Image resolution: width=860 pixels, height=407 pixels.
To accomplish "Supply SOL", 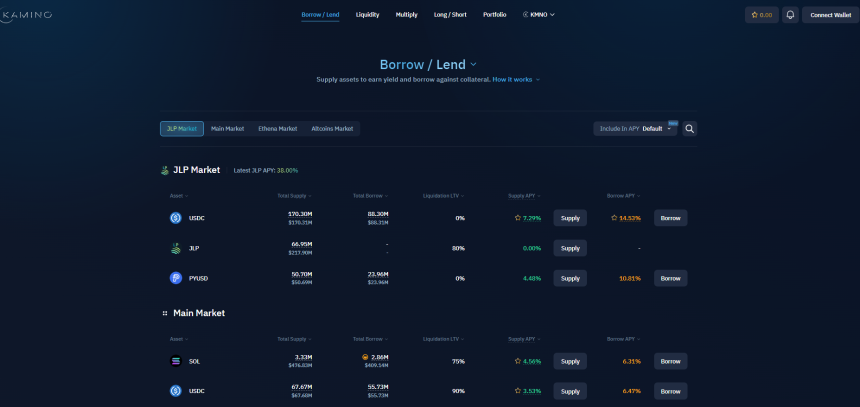I will (570, 361).
